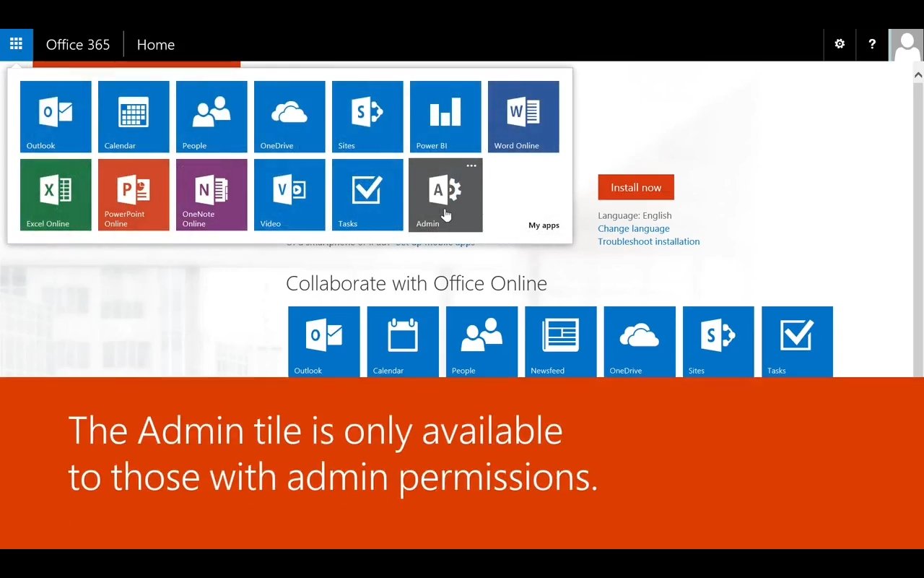Click the Office 365 menu item

tap(78, 44)
